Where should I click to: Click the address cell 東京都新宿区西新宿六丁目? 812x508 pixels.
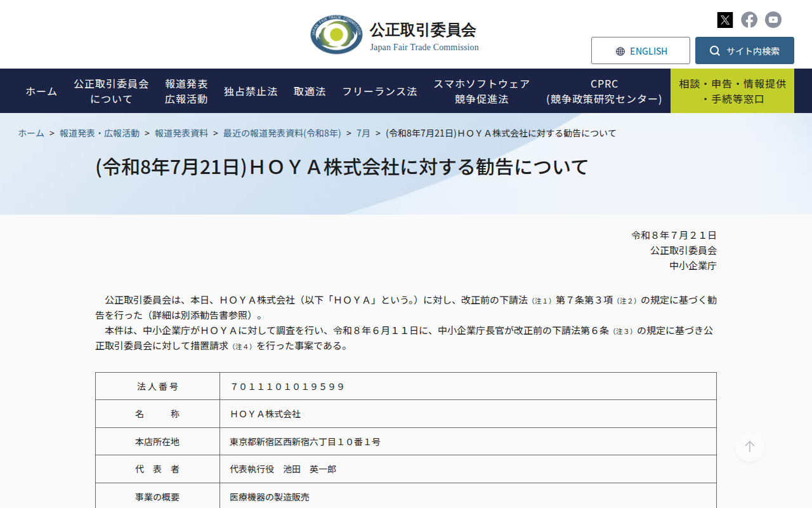[468, 442]
